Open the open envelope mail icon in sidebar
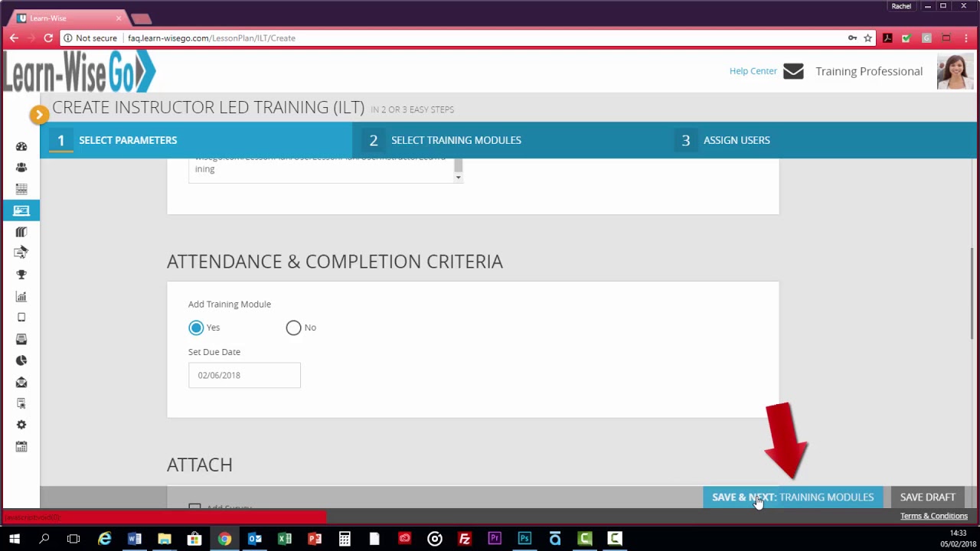Image resolution: width=980 pixels, height=551 pixels. tap(21, 382)
